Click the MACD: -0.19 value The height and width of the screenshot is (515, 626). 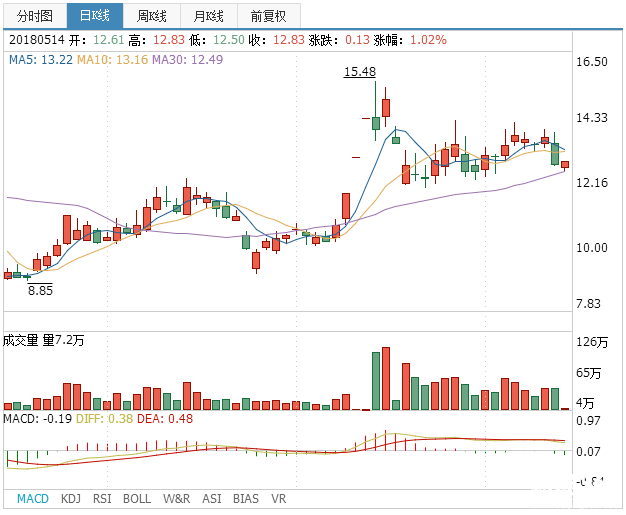[x=38, y=419]
